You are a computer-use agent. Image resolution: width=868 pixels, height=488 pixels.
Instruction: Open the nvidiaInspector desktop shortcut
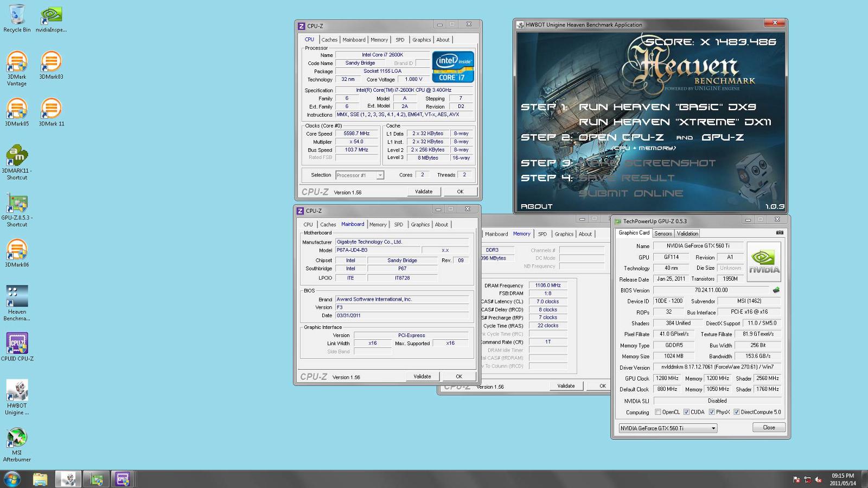[x=51, y=18]
